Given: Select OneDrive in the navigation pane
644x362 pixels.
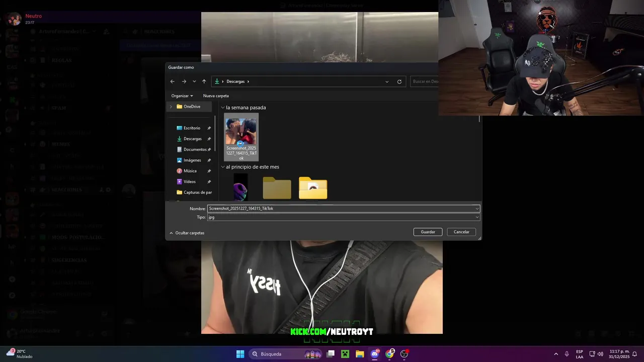Looking at the screenshot, I should 192,107.
